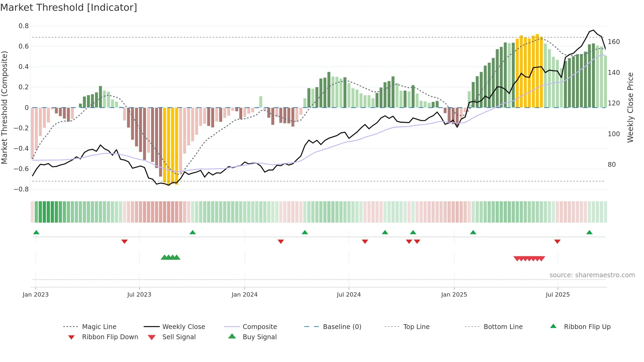This screenshot has height=362, width=644.
Task: Click the 0.4 left axis tick label
Action: tap(24, 67)
